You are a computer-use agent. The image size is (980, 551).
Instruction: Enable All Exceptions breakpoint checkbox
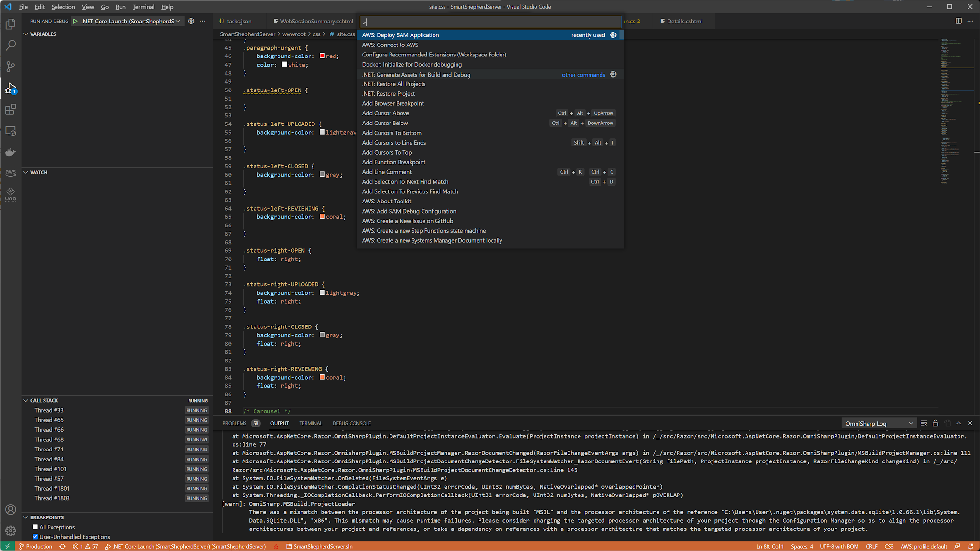coord(35,527)
